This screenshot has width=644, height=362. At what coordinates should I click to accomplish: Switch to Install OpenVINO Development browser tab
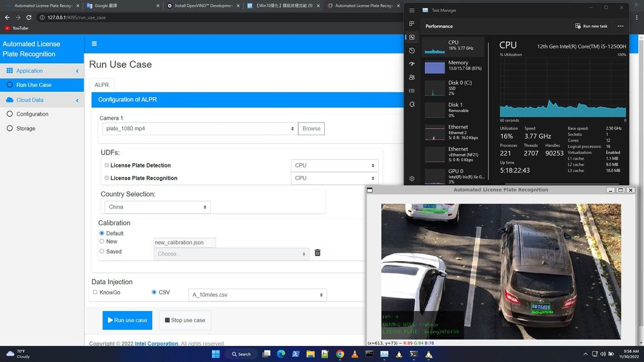[203, 6]
